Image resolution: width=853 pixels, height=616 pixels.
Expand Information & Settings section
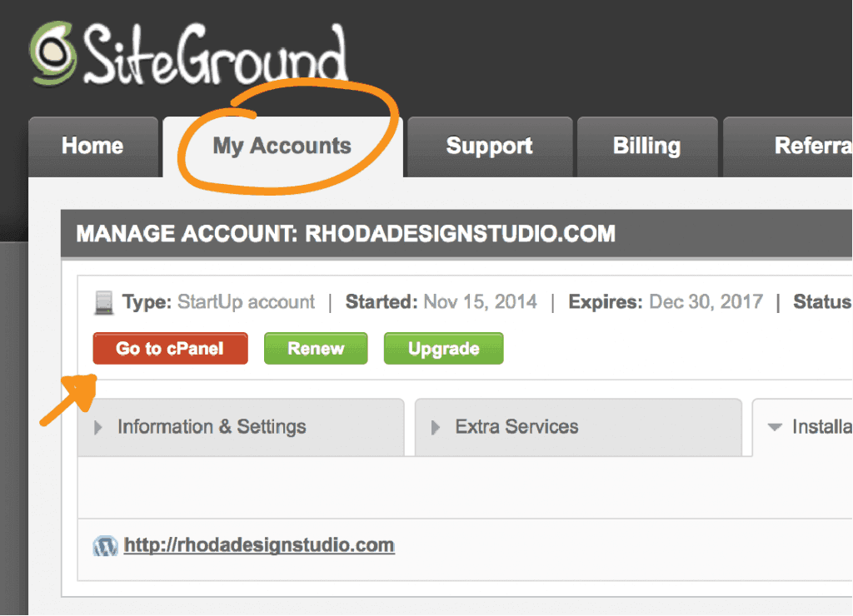click(x=241, y=427)
